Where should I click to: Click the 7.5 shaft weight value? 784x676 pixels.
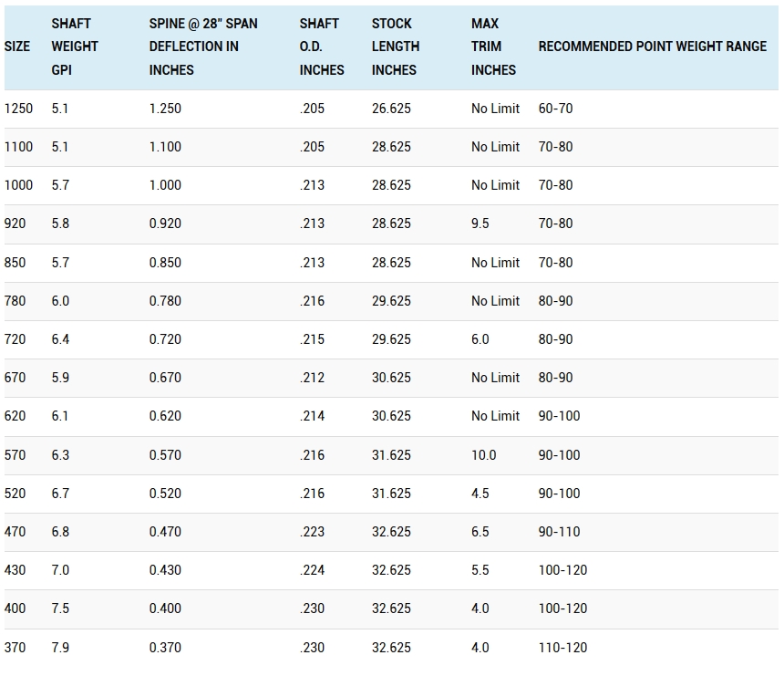pyautogui.click(x=60, y=608)
